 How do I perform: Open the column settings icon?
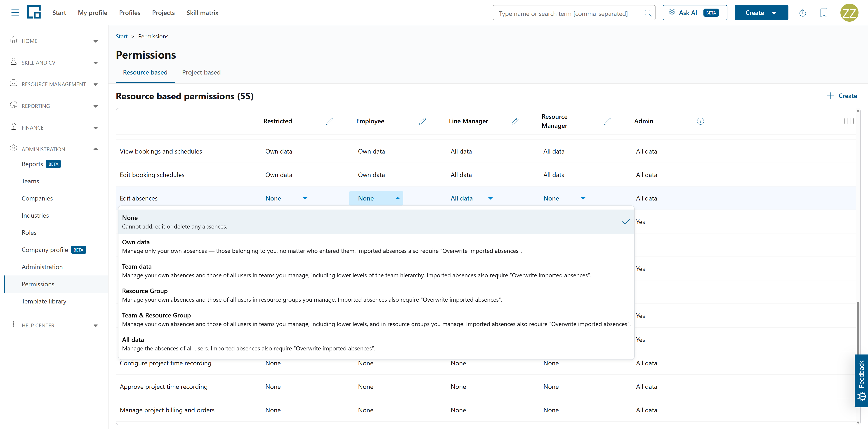pyautogui.click(x=849, y=121)
